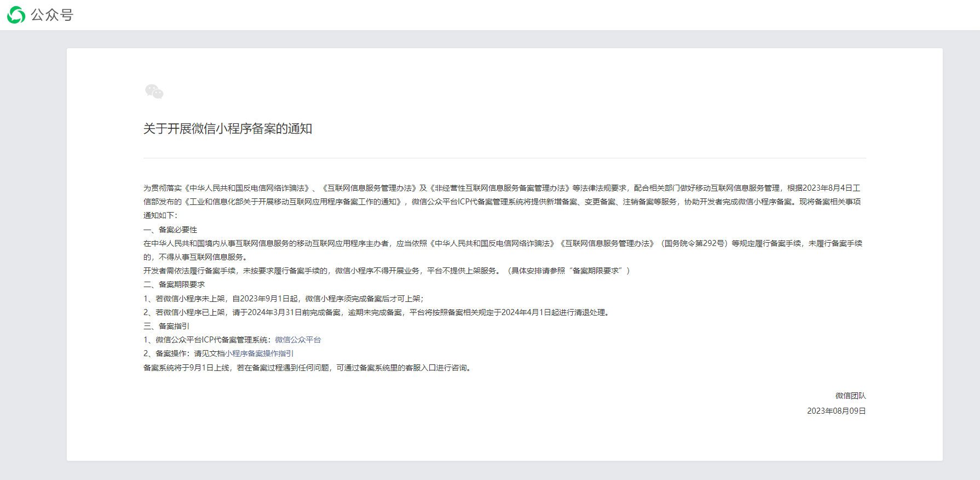Click the line starting 2、若微信小程序已上架
This screenshot has height=480, width=980.
377,312
